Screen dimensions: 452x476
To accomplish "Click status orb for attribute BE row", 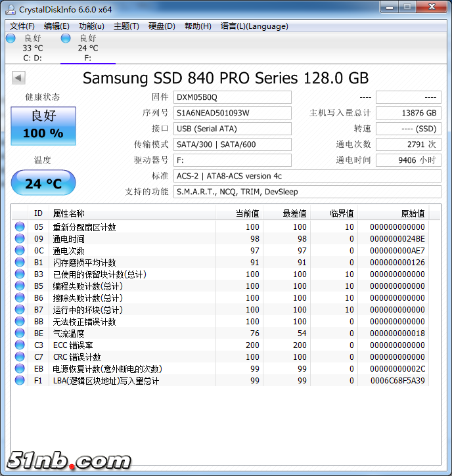I will coord(20,334).
